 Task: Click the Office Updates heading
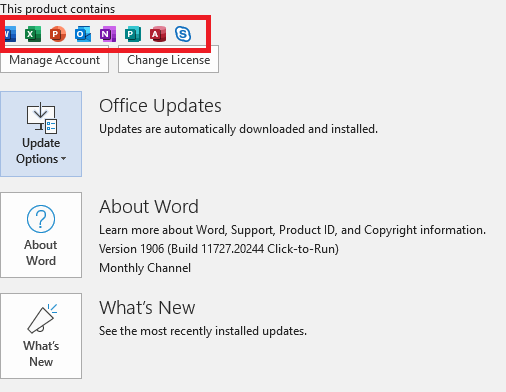pyautogui.click(x=160, y=106)
